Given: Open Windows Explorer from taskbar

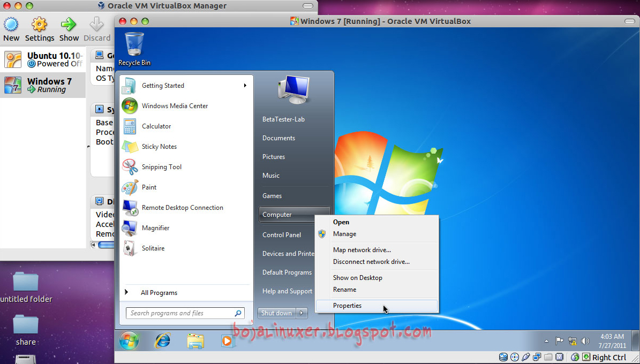Looking at the screenshot, I should coord(195,341).
